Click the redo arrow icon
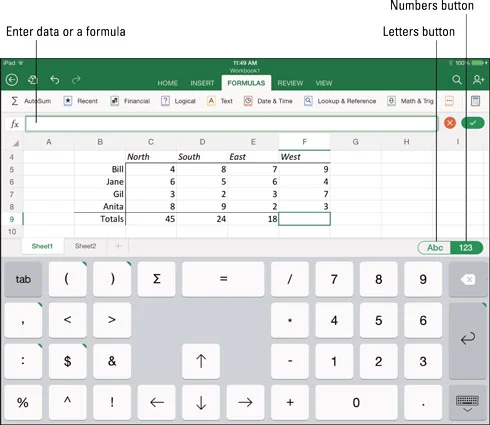This screenshot has width=490, height=425. coord(76,80)
